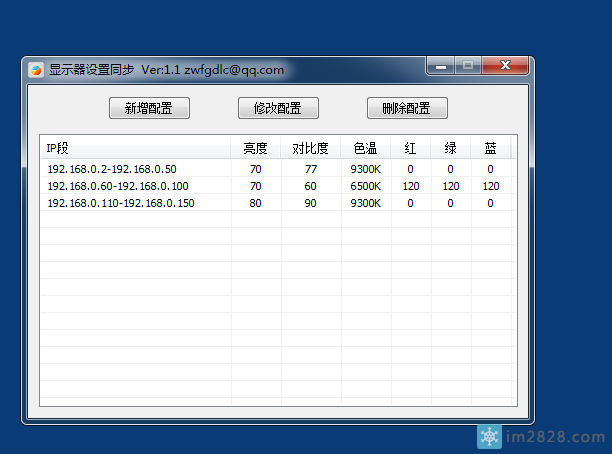The height and width of the screenshot is (454, 612).
Task: Click the im2828.com watermark logo icon
Action: [489, 437]
